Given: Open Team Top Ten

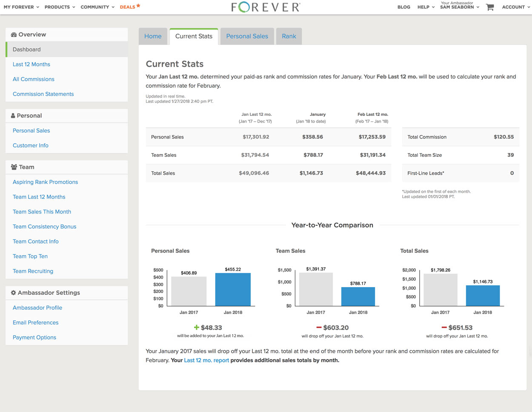Looking at the screenshot, I should pos(30,256).
